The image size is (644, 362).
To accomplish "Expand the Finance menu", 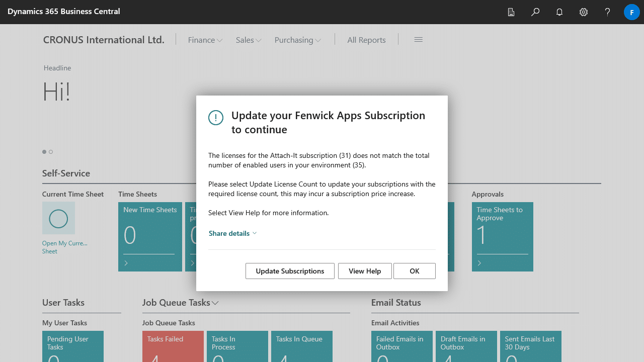I will click(x=205, y=40).
